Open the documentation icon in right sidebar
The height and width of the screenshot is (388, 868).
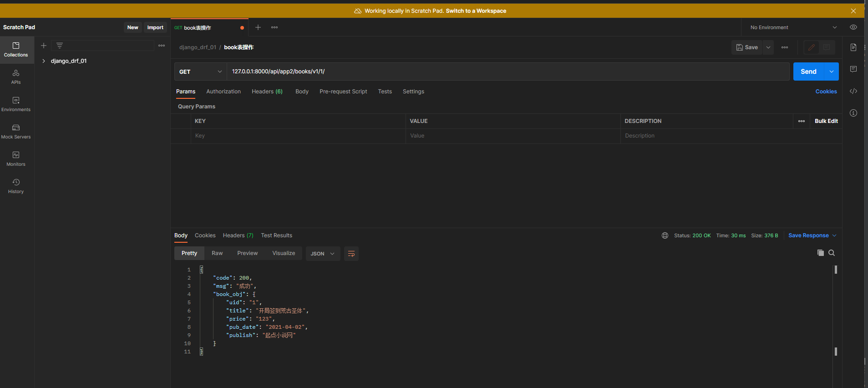coord(853,47)
